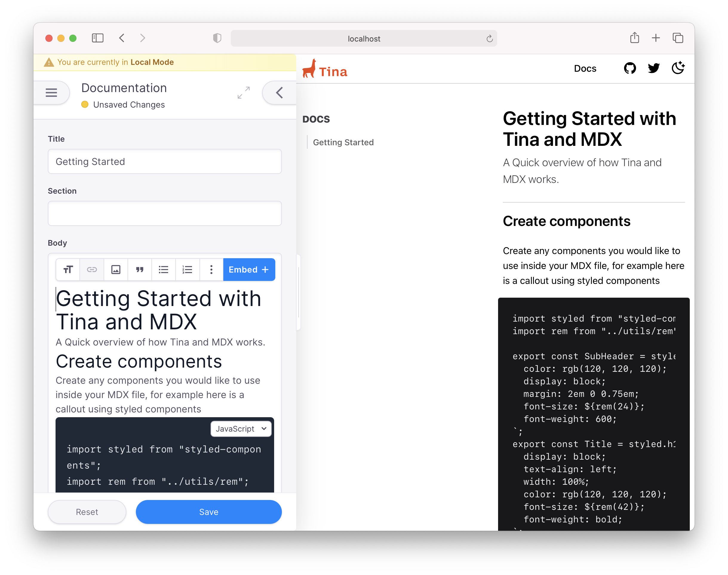Open the Share menu in Safari
Viewport: 728px width, 575px height.
pyautogui.click(x=635, y=38)
